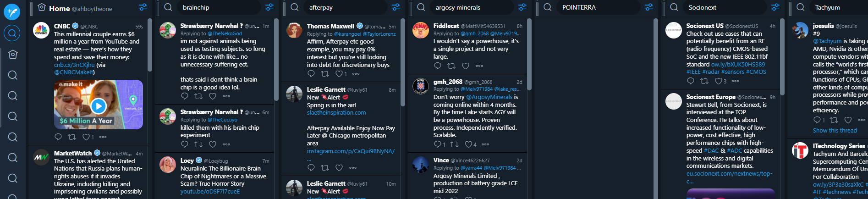Like the CNBC tweet

86,137
